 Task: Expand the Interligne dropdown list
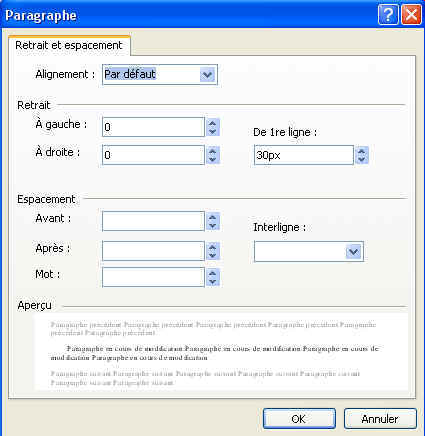pyautogui.click(x=354, y=251)
